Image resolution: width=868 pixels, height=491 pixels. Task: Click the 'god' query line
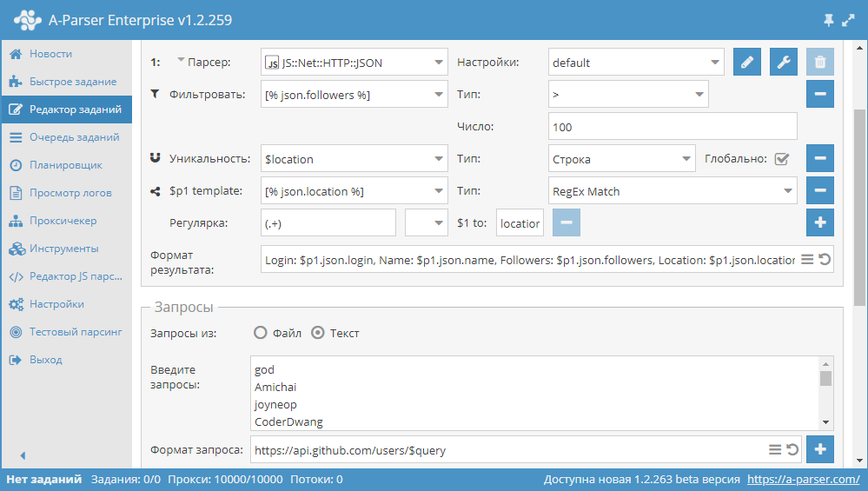(x=264, y=370)
